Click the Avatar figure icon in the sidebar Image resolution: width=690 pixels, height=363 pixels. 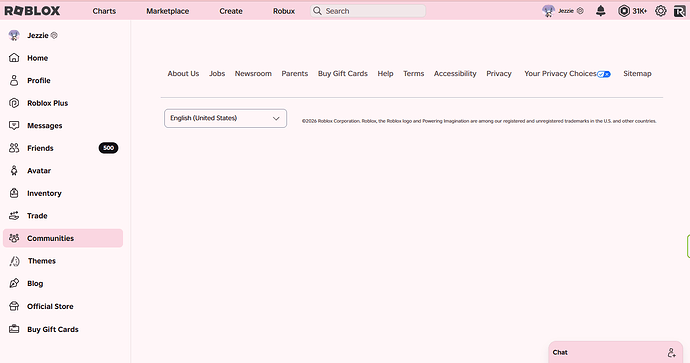(x=14, y=170)
